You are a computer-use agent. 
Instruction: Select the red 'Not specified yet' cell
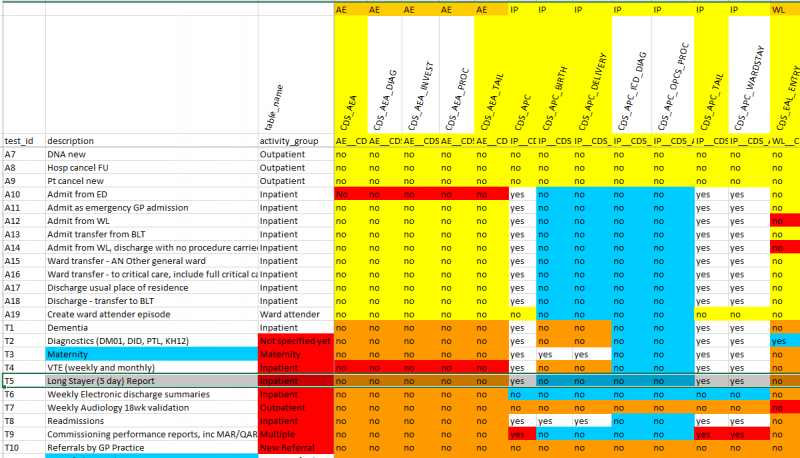point(295,341)
